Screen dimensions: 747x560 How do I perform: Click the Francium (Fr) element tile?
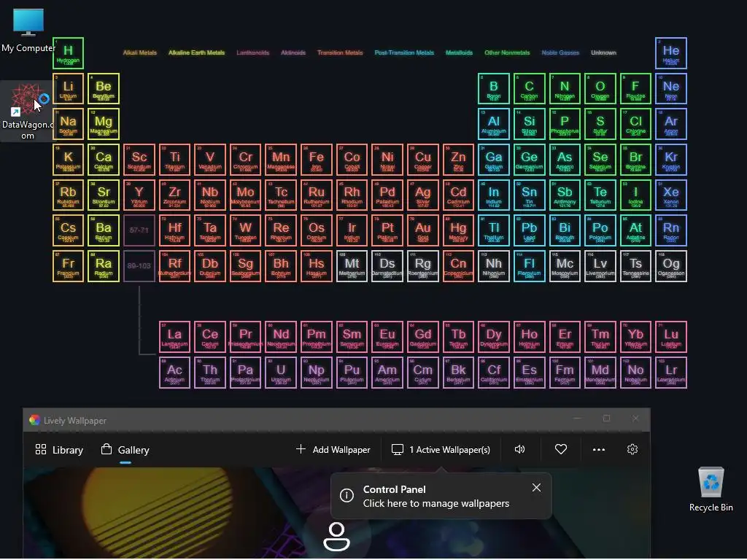point(68,266)
